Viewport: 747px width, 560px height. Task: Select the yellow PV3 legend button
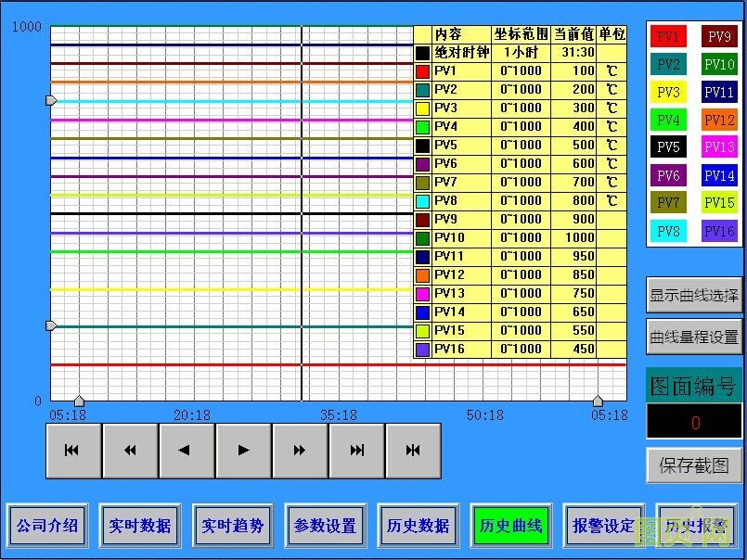[668, 93]
